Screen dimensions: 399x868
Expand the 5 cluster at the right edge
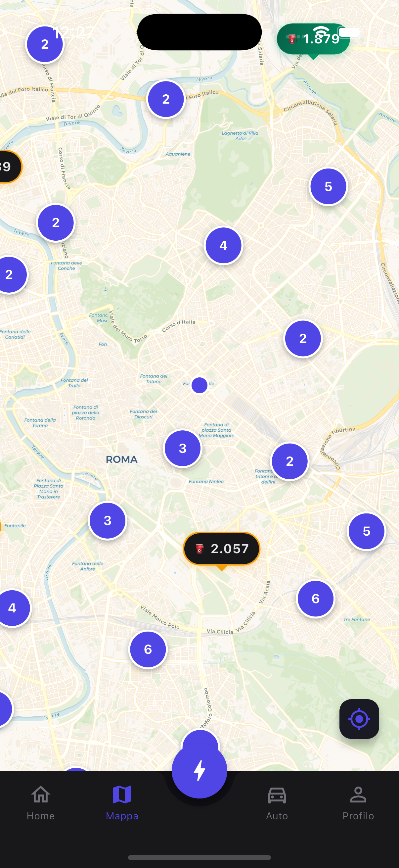tap(366, 531)
